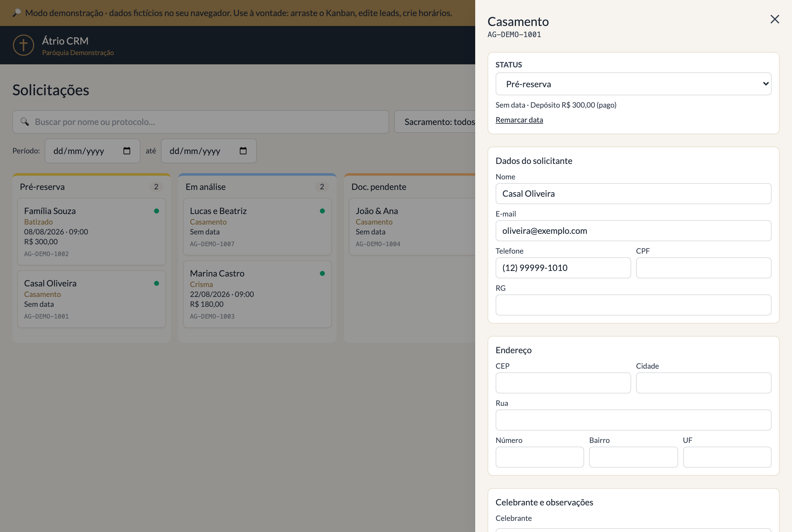Click the start Período date field
792x532 pixels.
pyautogui.click(x=92, y=151)
